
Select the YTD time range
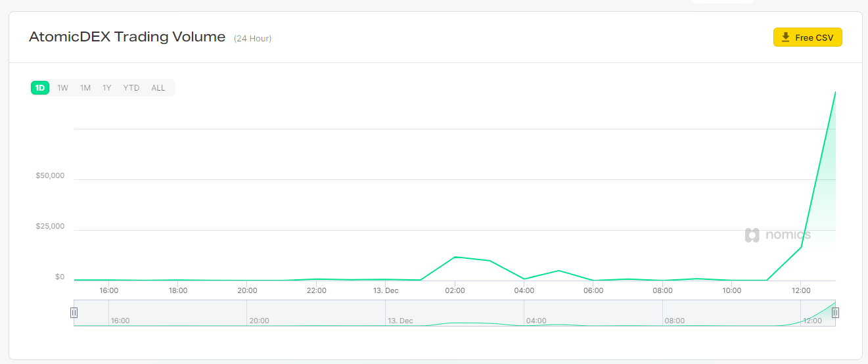131,88
